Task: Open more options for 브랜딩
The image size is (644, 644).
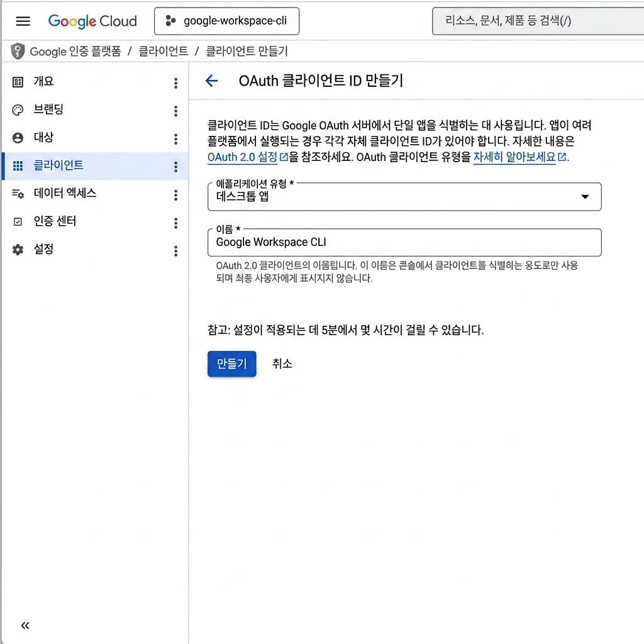Action: [x=176, y=111]
